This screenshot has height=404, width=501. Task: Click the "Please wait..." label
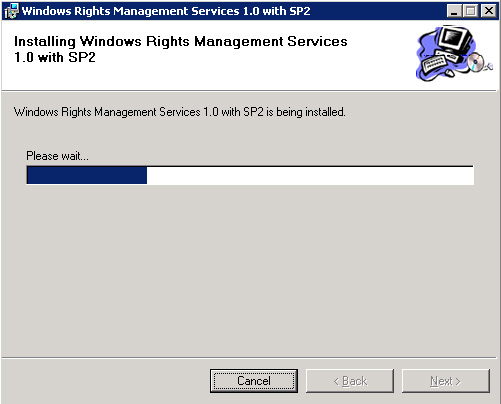57,156
